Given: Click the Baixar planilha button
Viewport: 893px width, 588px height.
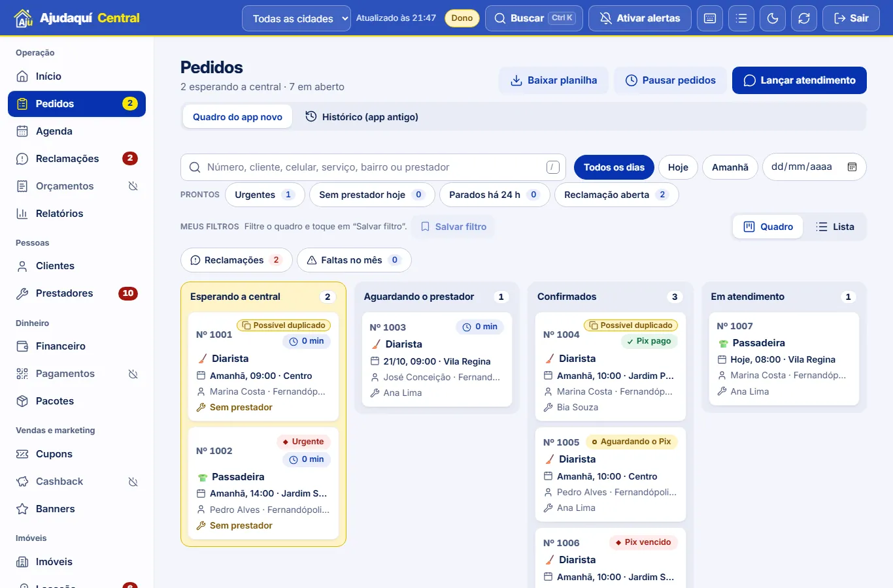Looking at the screenshot, I should (554, 80).
